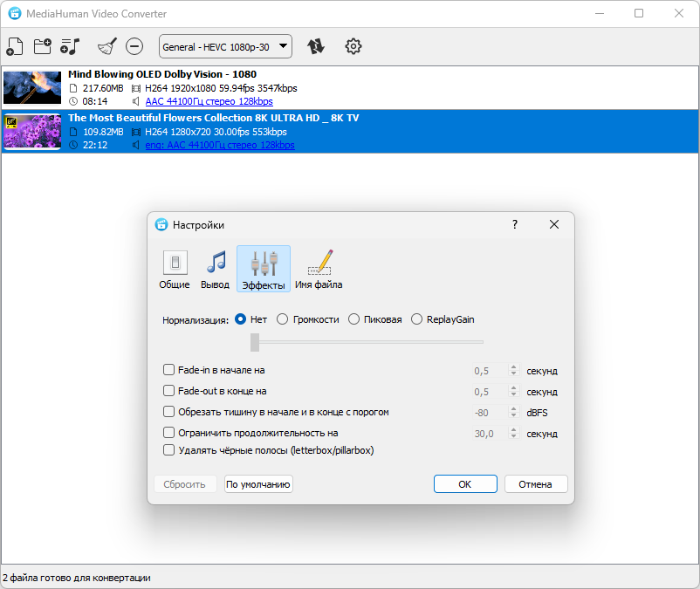
Task: Switch to the Вывод settings tab
Action: (216, 269)
